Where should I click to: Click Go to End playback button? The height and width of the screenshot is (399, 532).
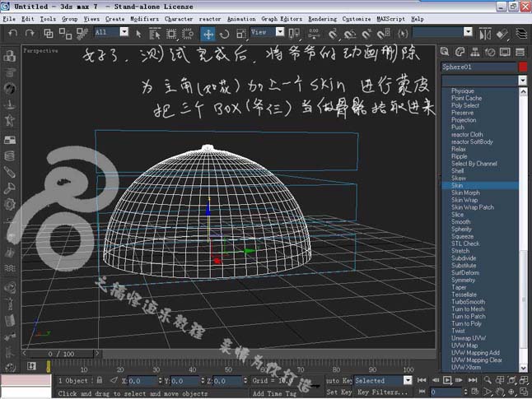click(x=473, y=380)
